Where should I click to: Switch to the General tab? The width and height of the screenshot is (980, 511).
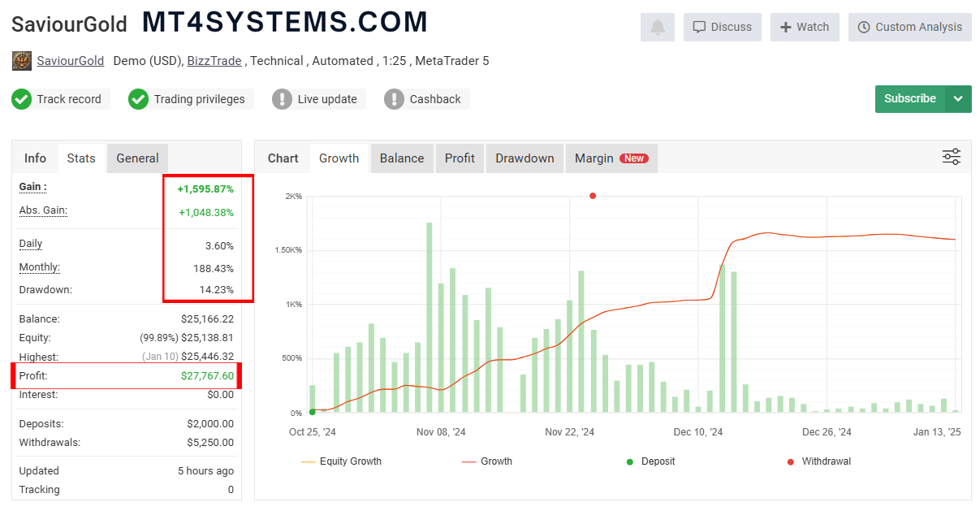(137, 158)
